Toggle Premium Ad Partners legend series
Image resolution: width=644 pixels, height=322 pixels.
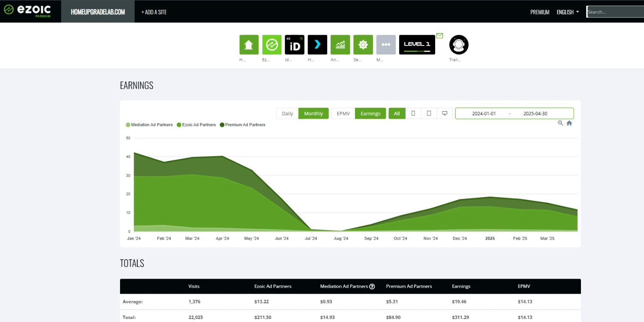tap(243, 125)
